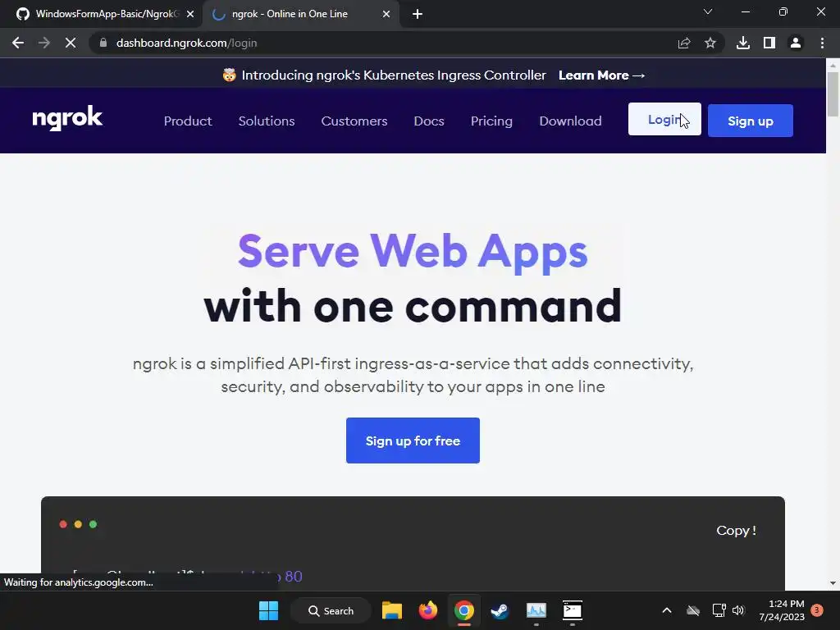
Task: Go to the Pricing page
Action: coord(491,121)
